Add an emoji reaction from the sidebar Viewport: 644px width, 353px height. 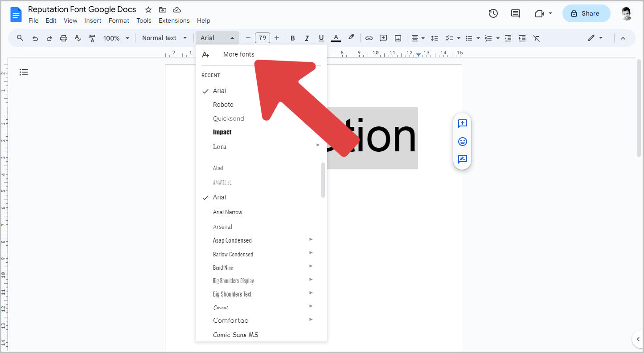[462, 141]
